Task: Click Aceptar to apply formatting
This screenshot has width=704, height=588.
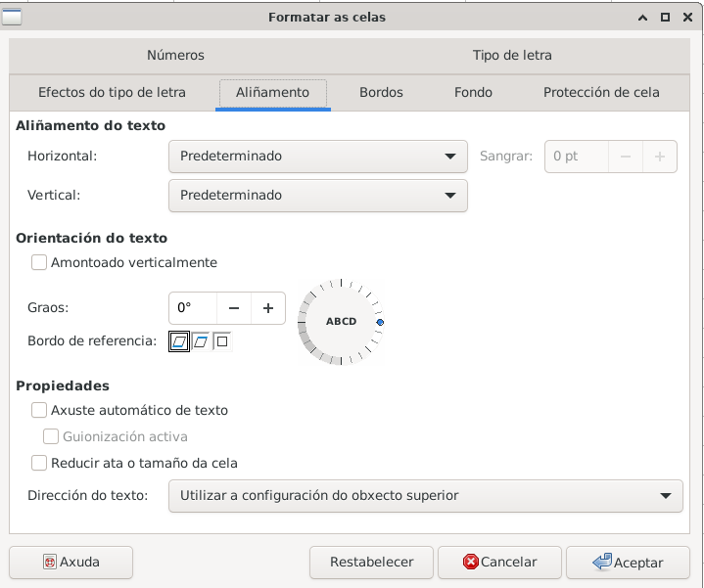Action: pos(628,563)
